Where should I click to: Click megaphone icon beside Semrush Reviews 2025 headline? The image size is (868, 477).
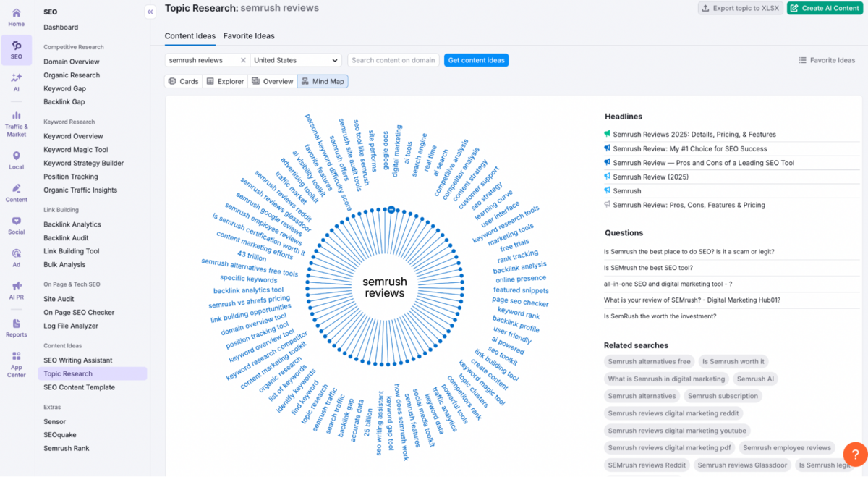tap(608, 134)
